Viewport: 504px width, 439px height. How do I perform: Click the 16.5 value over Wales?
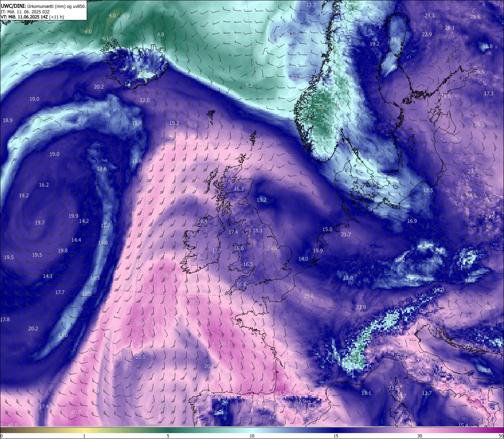click(x=248, y=265)
